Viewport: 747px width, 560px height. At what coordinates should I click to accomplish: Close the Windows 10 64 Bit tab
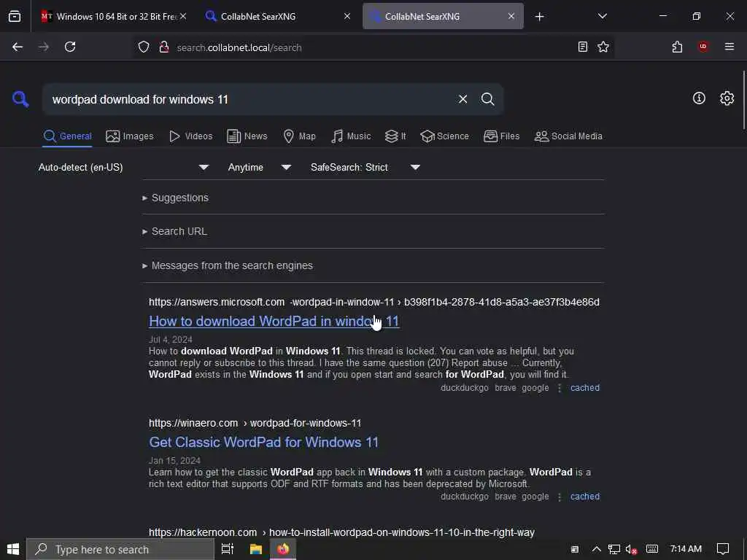[x=183, y=16]
